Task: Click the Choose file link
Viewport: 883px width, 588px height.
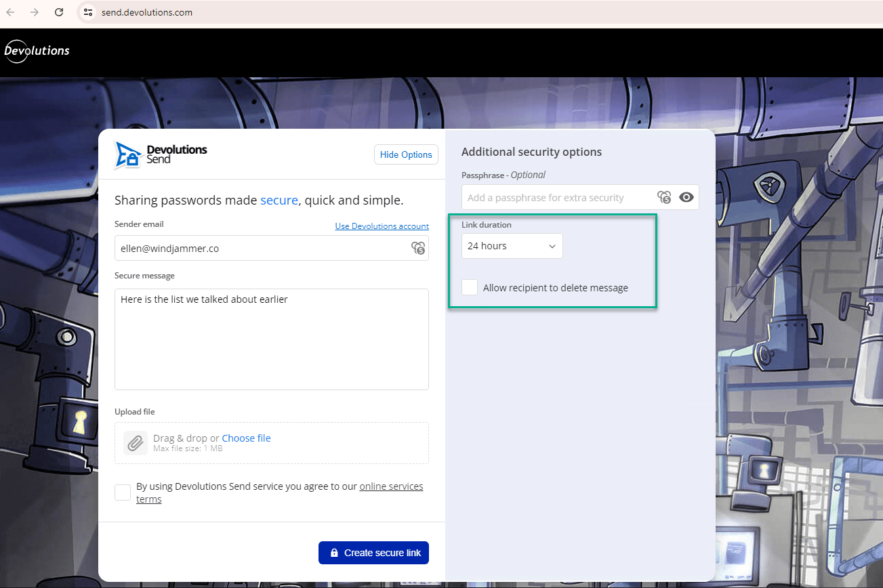Action: tap(246, 438)
